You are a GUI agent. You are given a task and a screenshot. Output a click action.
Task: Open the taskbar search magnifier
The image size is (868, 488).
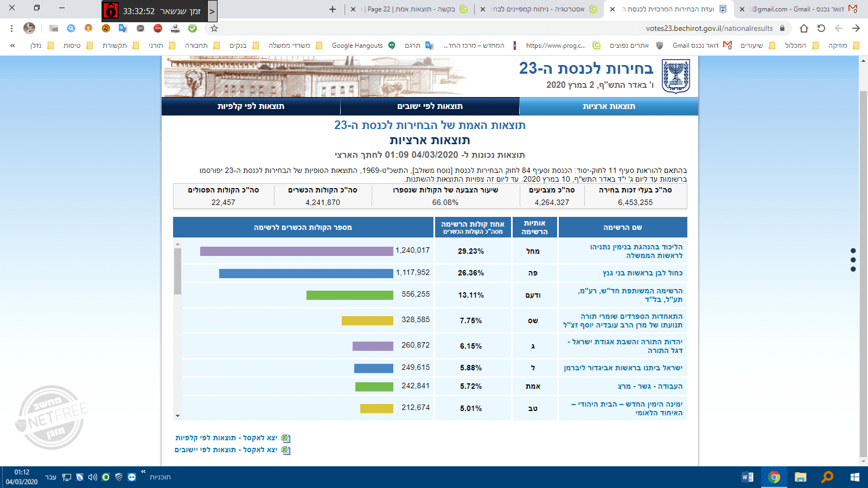coord(827,477)
